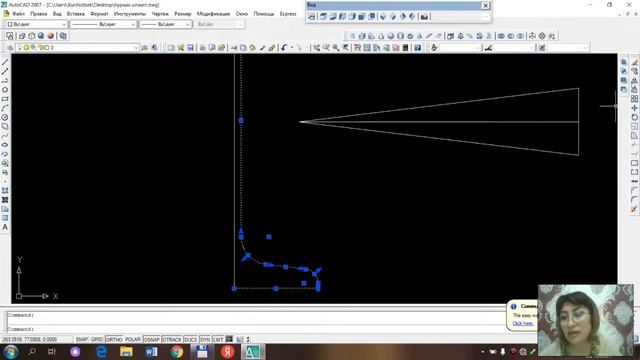Close the Вид floating toolbar
The height and width of the screenshot is (360, 640).
pos(485,5)
